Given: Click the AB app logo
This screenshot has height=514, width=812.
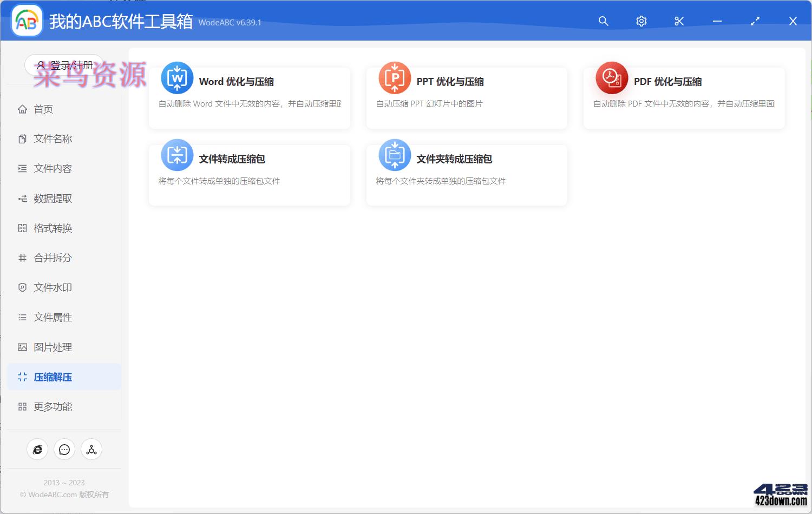Looking at the screenshot, I should 26,21.
